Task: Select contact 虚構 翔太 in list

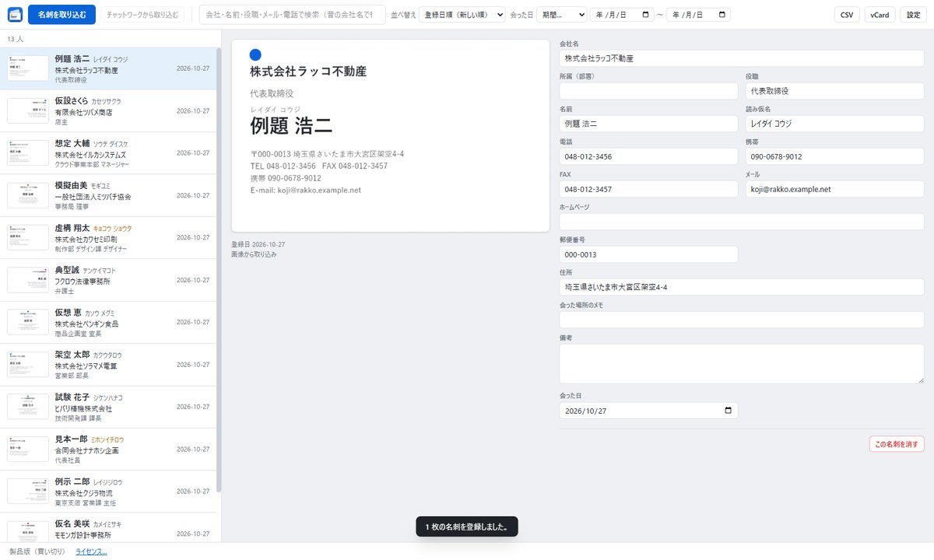Action: 108,237
